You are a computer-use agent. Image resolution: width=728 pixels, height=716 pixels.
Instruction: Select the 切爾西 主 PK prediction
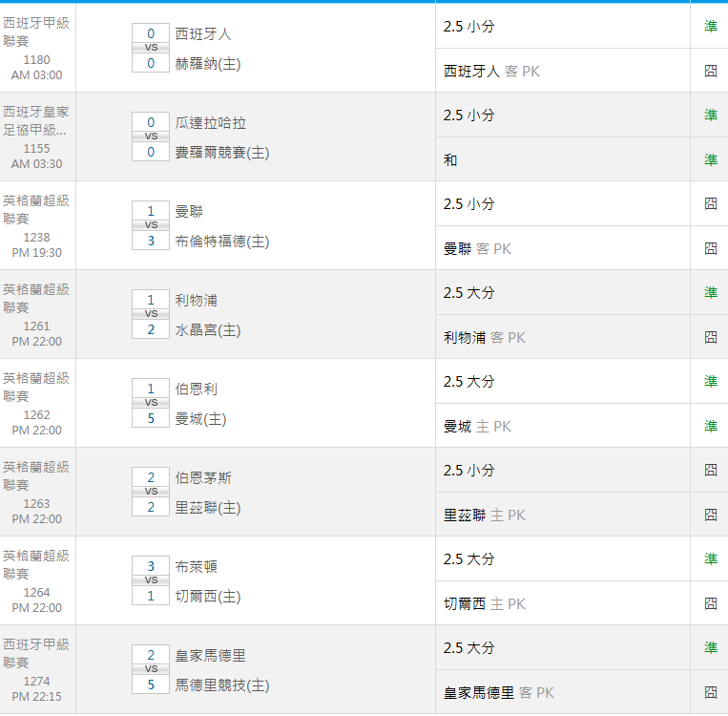(x=485, y=603)
